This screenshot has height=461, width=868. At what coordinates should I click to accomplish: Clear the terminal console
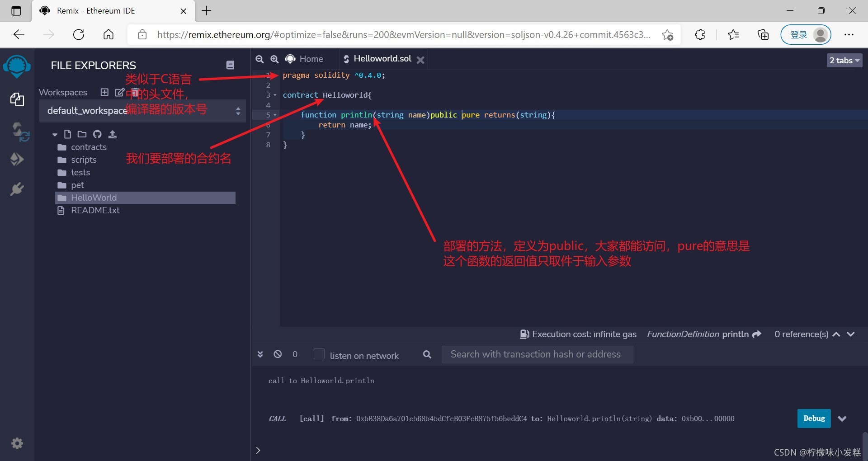pos(278,354)
